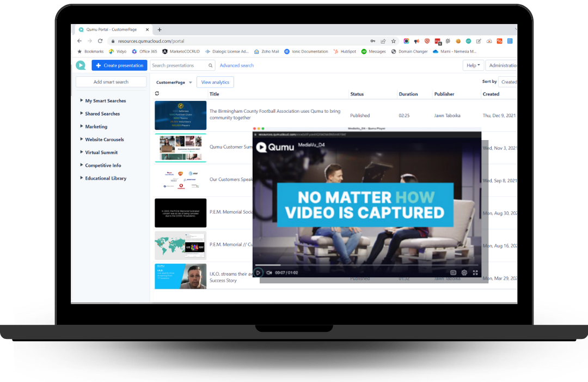Open the share icon in the address bar
Screen dimensions: 588x382
click(383, 41)
